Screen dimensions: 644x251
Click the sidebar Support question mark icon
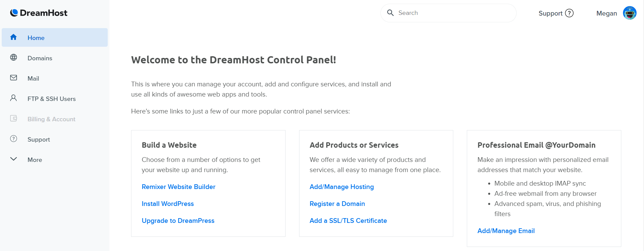click(14, 139)
